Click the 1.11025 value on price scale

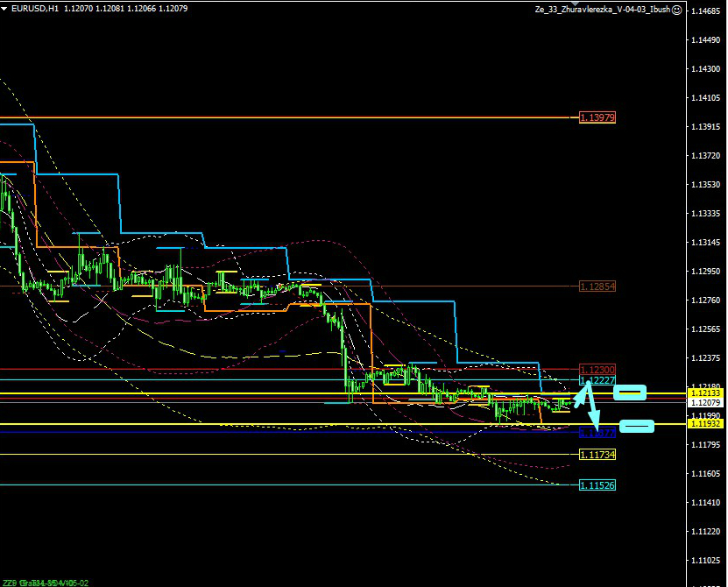click(706, 560)
